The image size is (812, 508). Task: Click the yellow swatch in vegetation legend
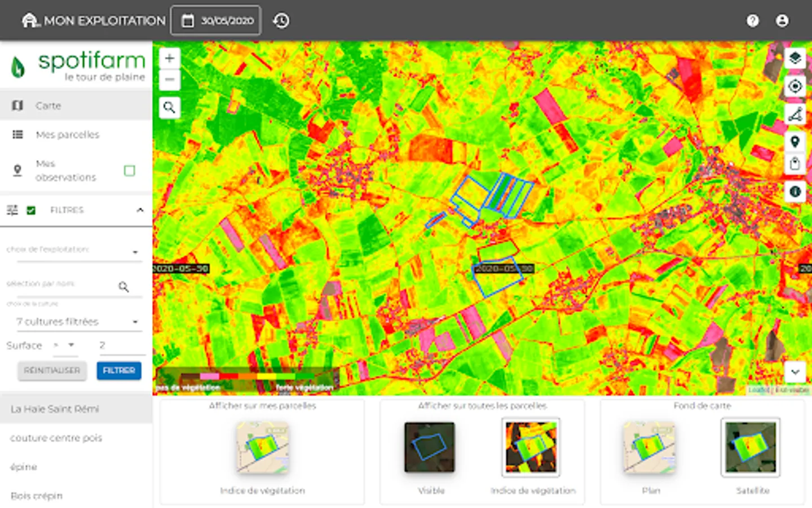pyautogui.click(x=267, y=376)
